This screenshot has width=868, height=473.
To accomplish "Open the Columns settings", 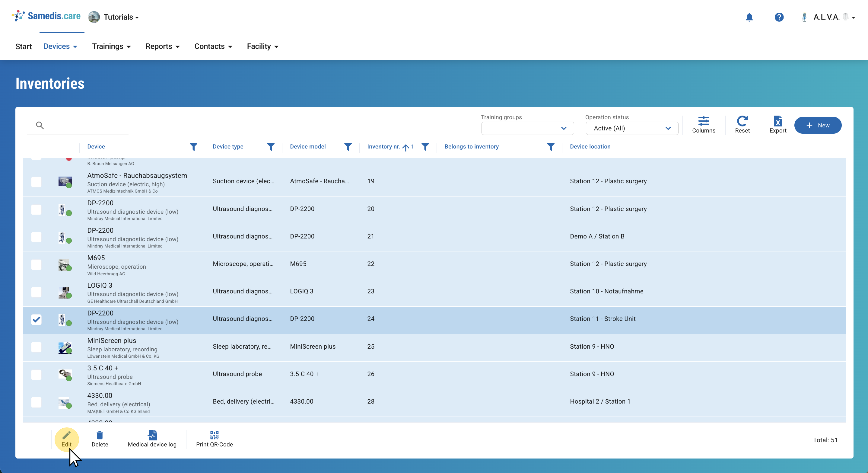I will (x=703, y=125).
